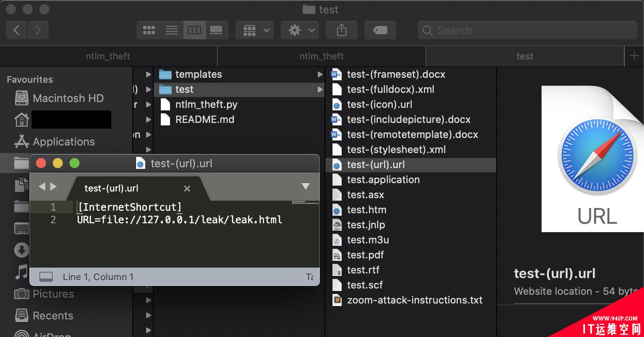Click the Share toolbar button
The image size is (644, 337).
[x=342, y=30]
